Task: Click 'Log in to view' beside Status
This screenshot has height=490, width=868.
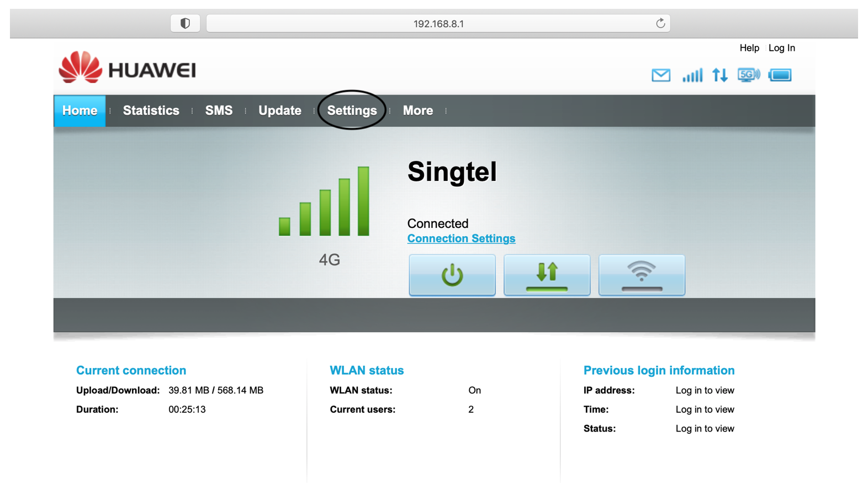Action: [x=705, y=428]
